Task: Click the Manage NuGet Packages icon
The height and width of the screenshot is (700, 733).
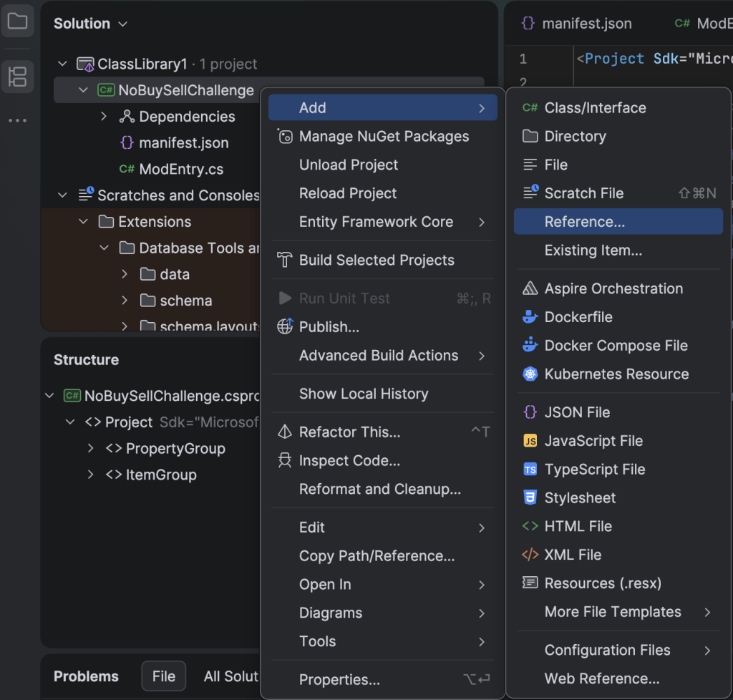Action: [285, 137]
